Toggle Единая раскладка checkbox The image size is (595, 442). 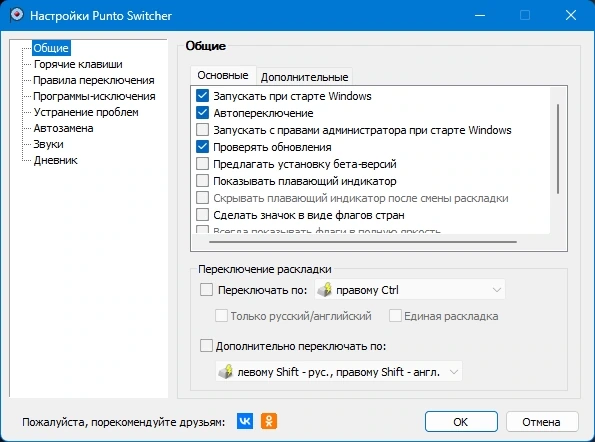tap(395, 316)
